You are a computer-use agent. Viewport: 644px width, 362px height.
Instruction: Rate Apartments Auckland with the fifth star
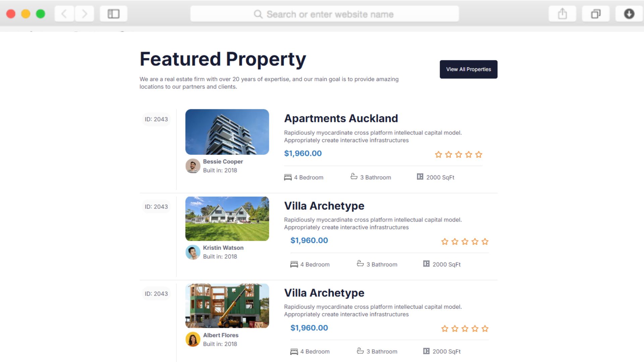coord(479,155)
